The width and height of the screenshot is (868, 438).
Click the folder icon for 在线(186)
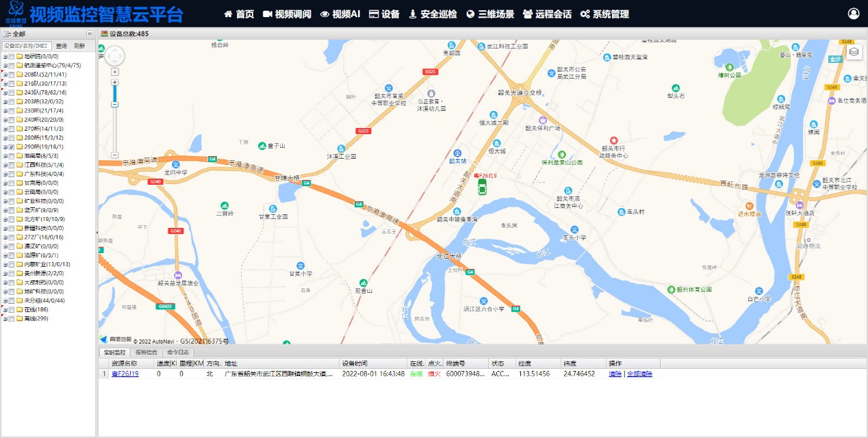(x=19, y=309)
